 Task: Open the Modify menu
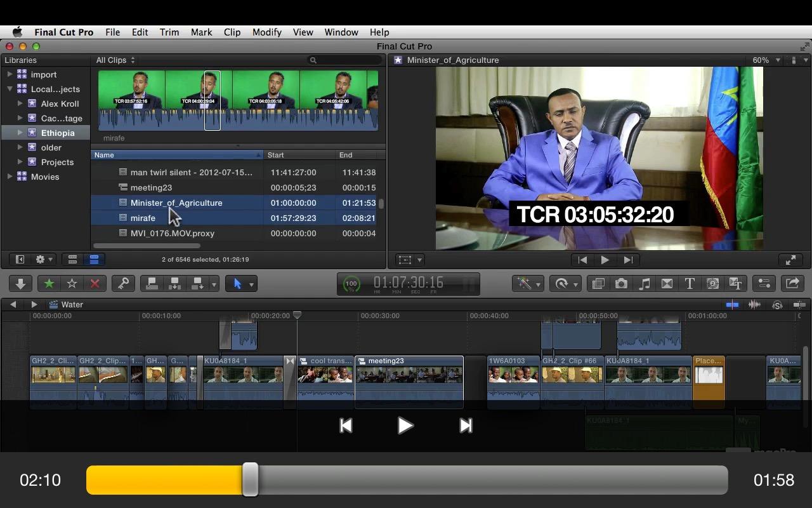coord(267,32)
